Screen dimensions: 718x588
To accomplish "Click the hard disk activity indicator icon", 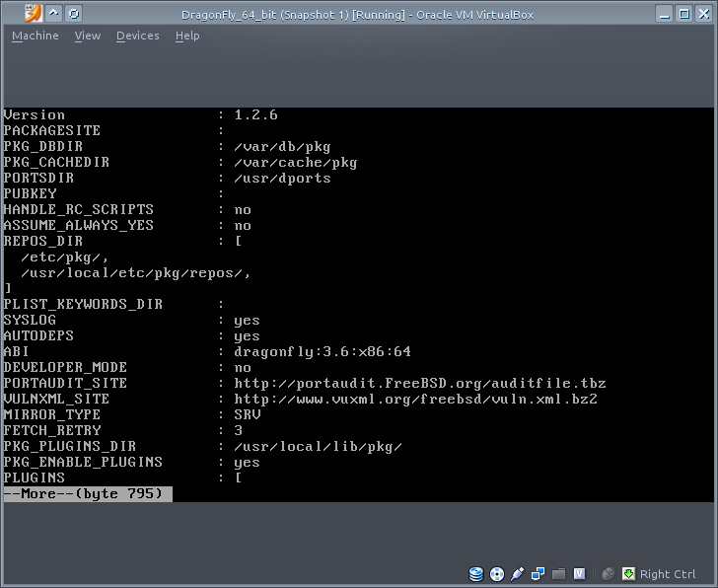I will (476, 574).
